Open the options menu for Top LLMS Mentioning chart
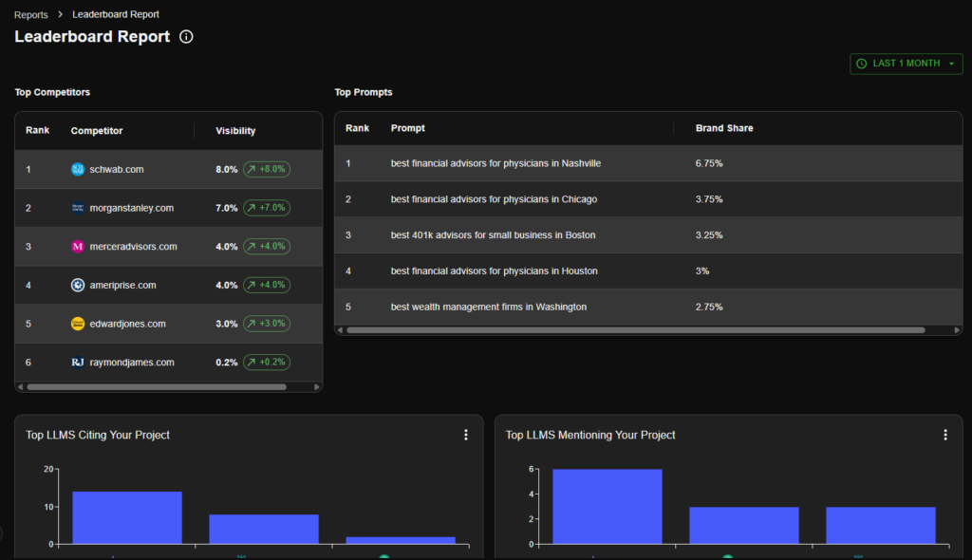972x560 pixels. coord(945,436)
